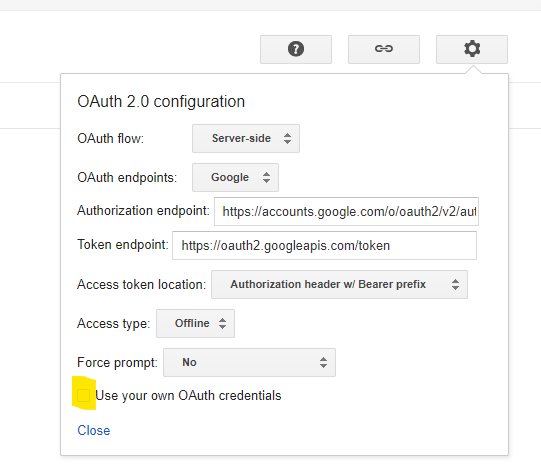Click the OAuth 2.0 configuration heading

click(161, 101)
